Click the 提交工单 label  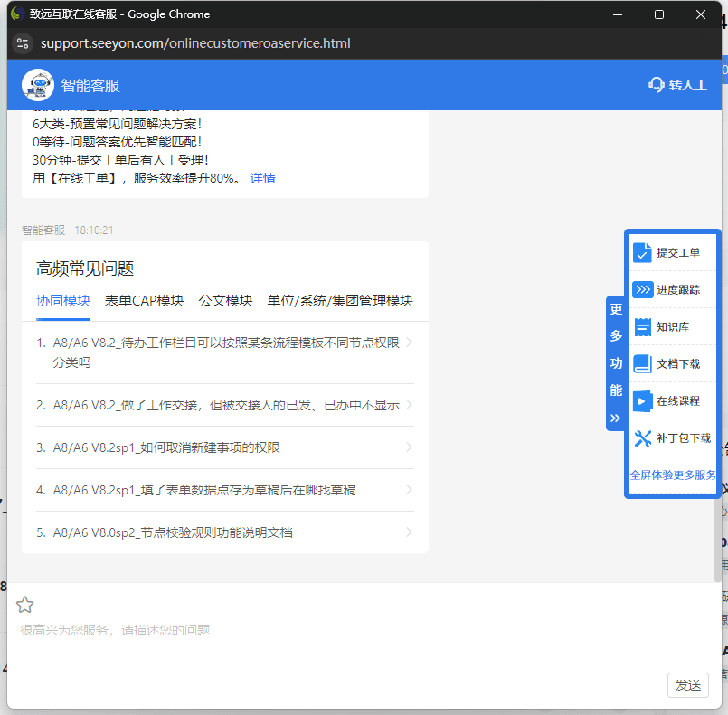[678, 253]
